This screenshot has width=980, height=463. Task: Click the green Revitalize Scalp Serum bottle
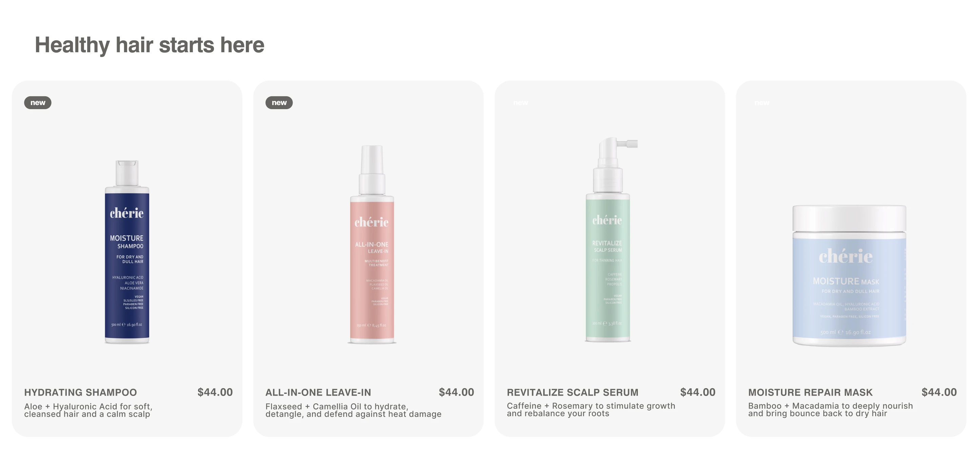(611, 240)
